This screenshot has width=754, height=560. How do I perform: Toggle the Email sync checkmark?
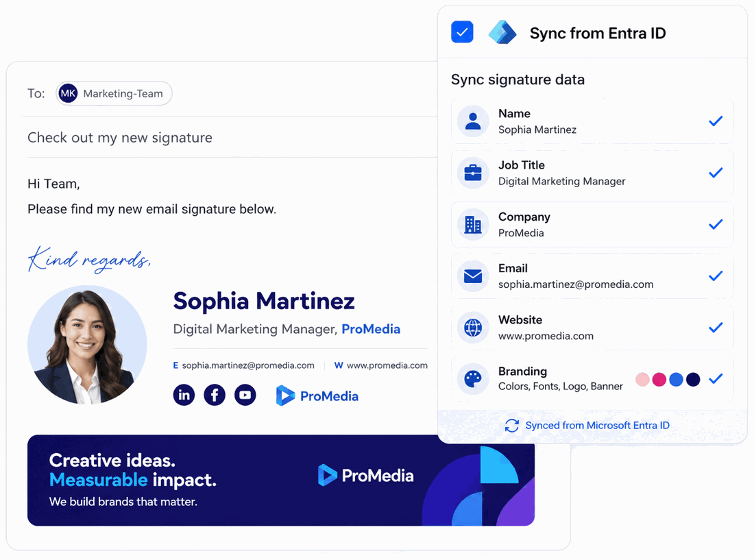click(x=716, y=276)
